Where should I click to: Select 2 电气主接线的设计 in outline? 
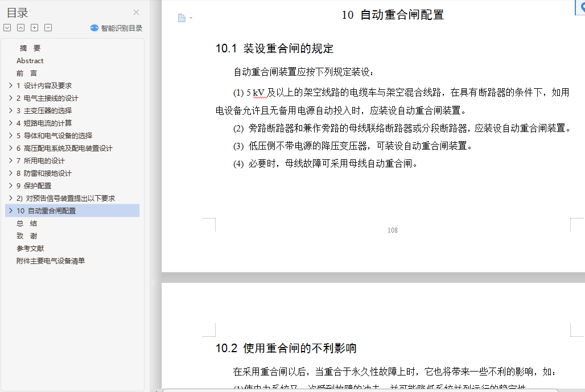[x=47, y=98]
